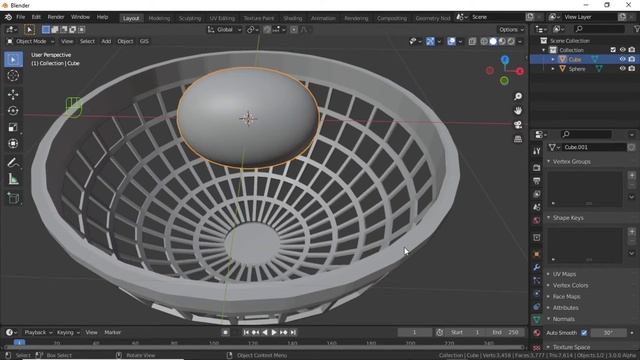Select the Transform tool

click(13, 144)
